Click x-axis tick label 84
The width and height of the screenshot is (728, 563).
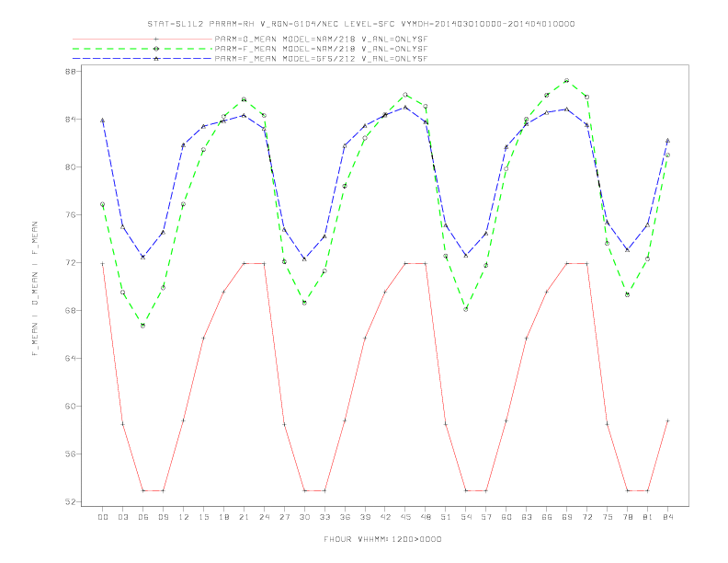click(x=668, y=517)
